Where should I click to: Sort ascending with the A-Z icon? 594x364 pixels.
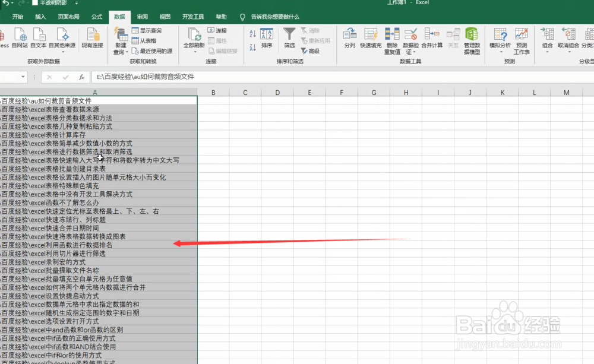click(252, 34)
